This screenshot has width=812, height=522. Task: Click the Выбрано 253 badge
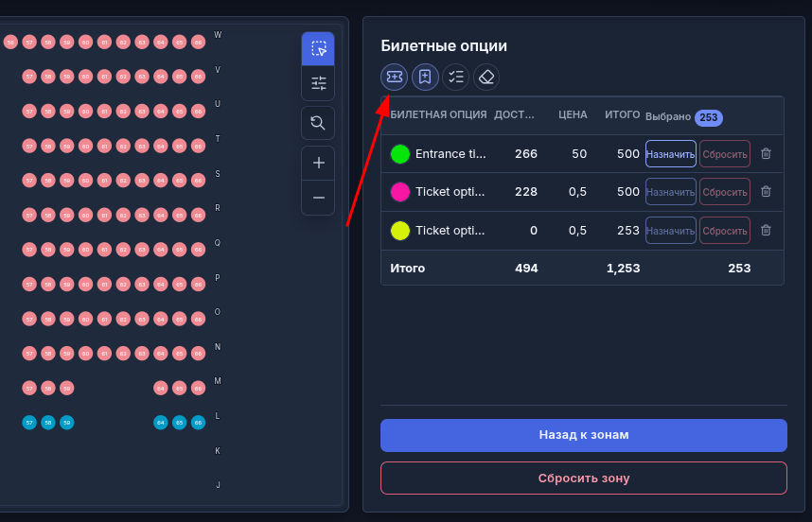pyautogui.click(x=709, y=117)
